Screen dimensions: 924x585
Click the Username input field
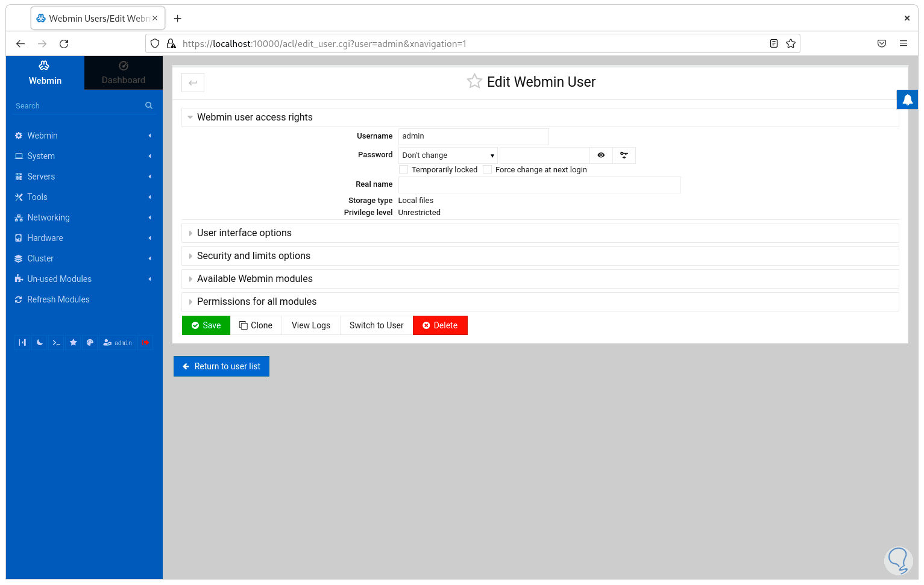pyautogui.click(x=473, y=136)
